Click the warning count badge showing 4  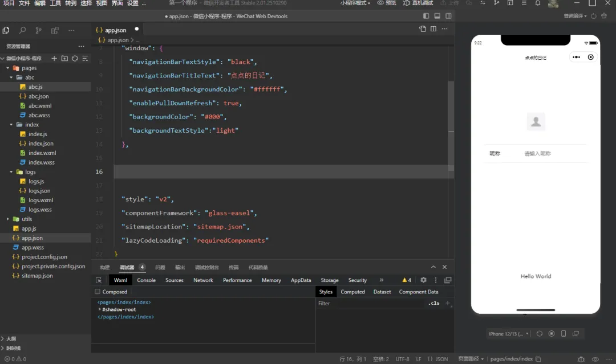click(x=407, y=280)
